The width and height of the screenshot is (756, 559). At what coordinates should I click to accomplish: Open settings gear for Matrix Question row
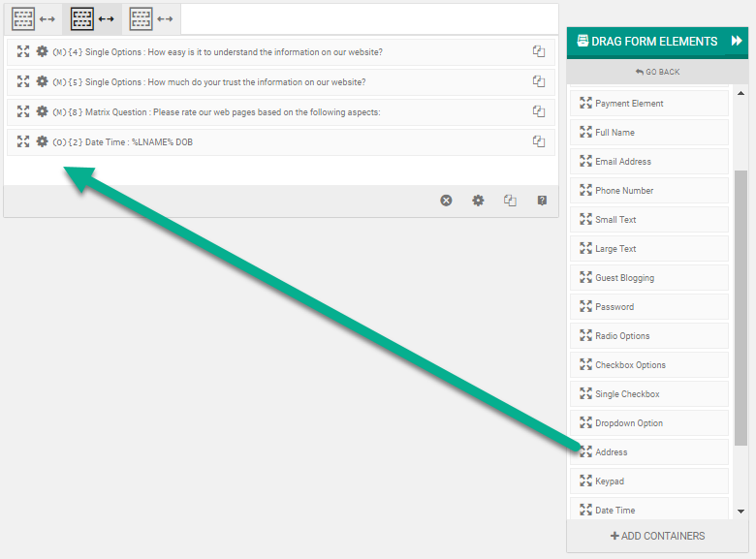point(42,111)
